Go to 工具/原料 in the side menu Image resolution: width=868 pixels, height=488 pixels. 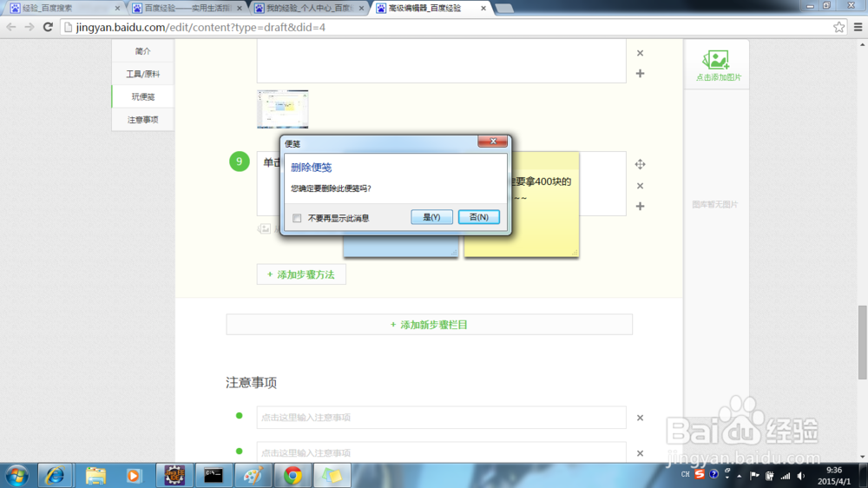[143, 74]
